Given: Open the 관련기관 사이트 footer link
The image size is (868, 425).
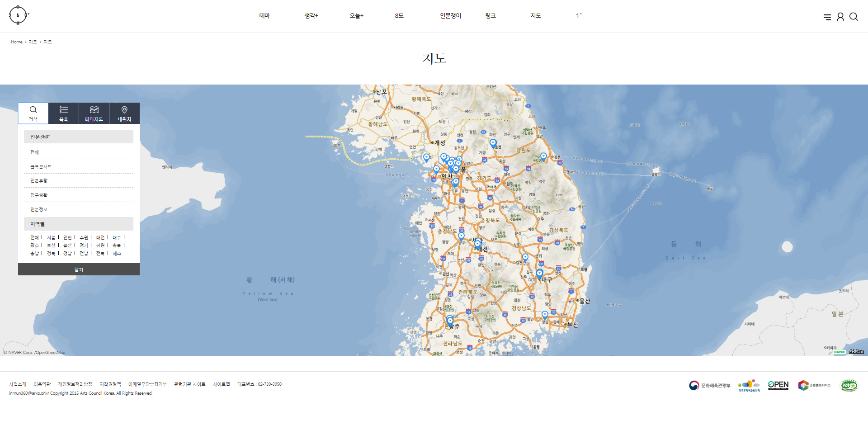Looking at the screenshot, I should (190, 384).
